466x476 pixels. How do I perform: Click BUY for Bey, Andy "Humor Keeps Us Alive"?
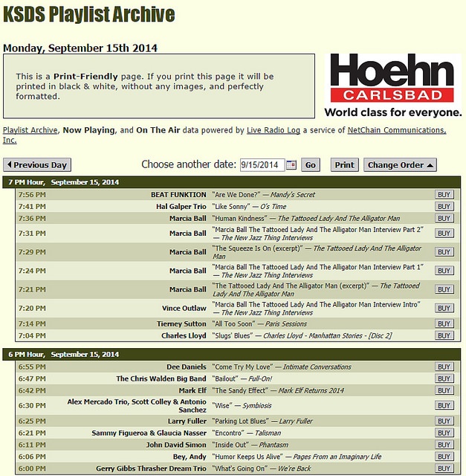pyautogui.click(x=444, y=457)
